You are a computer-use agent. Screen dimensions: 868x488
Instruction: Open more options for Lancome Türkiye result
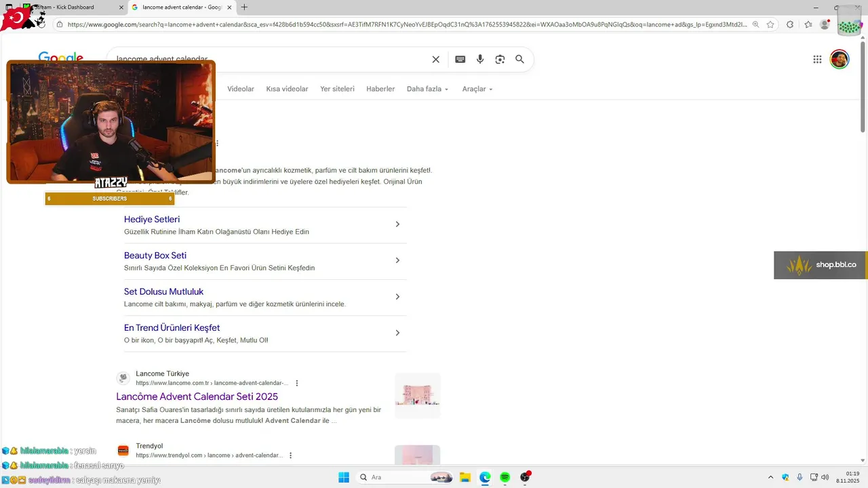click(296, 383)
